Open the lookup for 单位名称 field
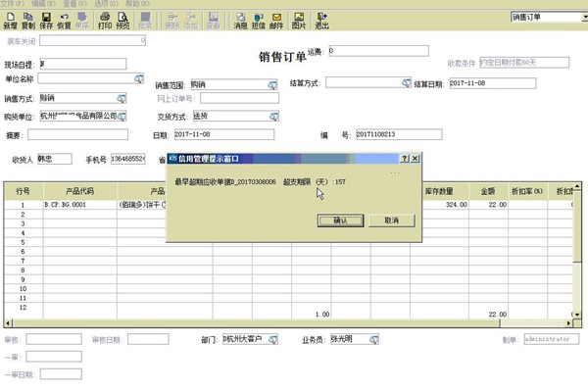The width and height of the screenshot is (588, 391). click(139, 78)
